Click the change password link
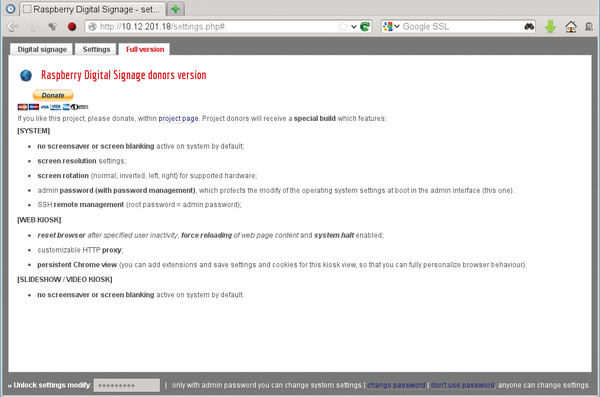This screenshot has height=397, width=600. pyautogui.click(x=396, y=385)
